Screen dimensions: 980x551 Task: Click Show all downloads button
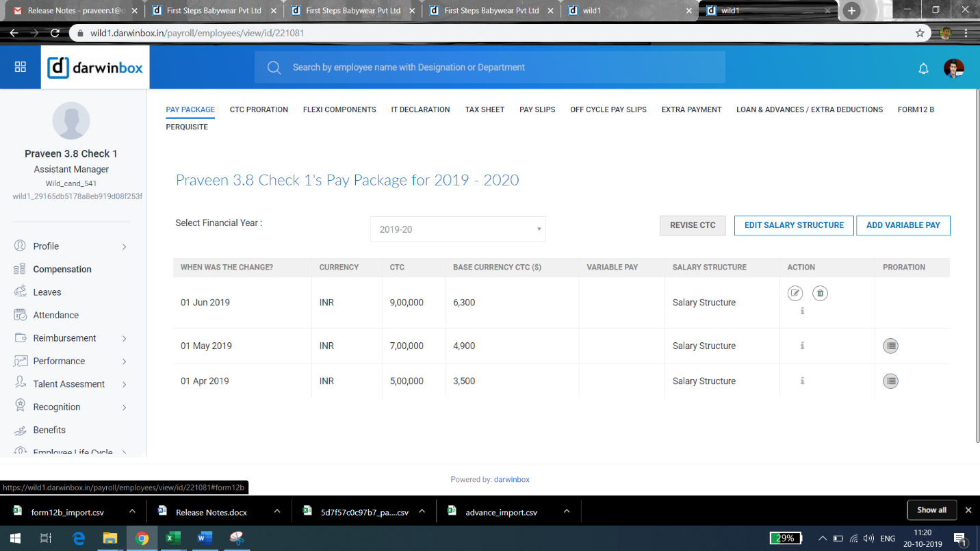pyautogui.click(x=931, y=510)
